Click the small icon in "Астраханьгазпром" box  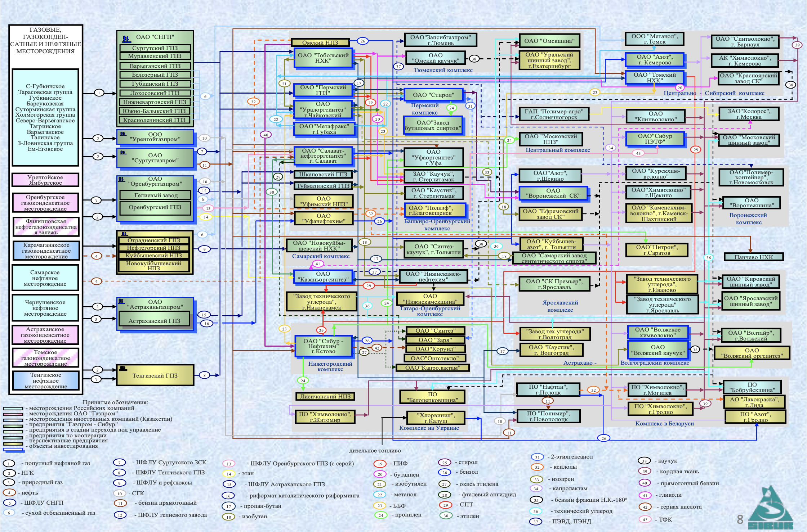[121, 301]
